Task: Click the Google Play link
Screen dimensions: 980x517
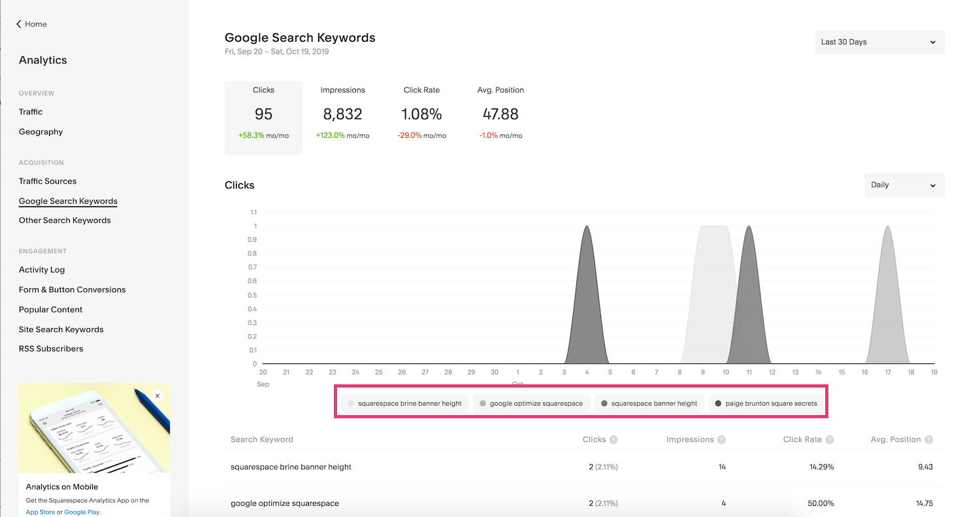Action: (82, 512)
